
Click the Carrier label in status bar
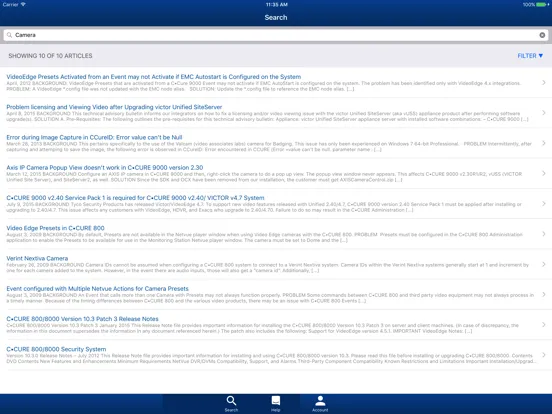pyautogui.click(x=10, y=5)
